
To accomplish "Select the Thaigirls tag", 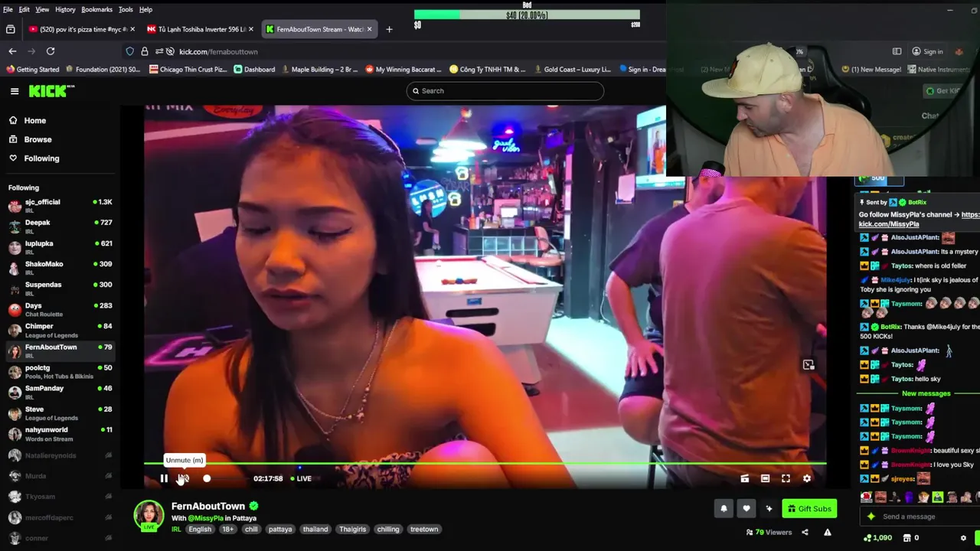I will tap(353, 530).
